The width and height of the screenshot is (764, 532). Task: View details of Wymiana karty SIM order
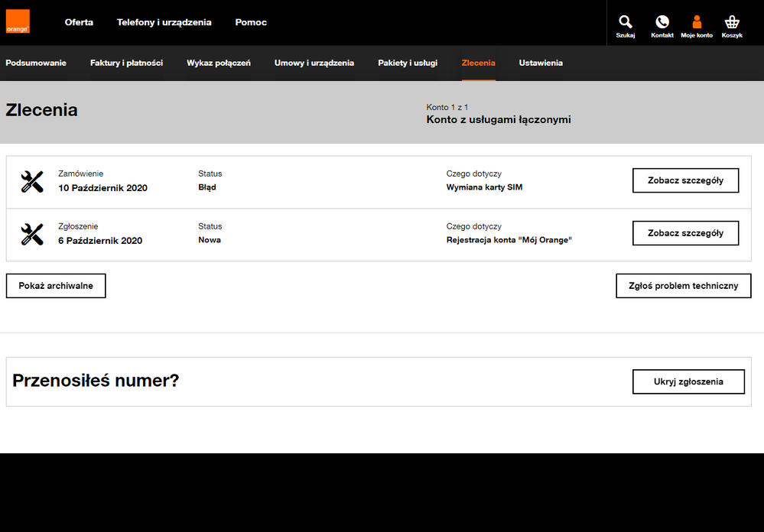685,180
